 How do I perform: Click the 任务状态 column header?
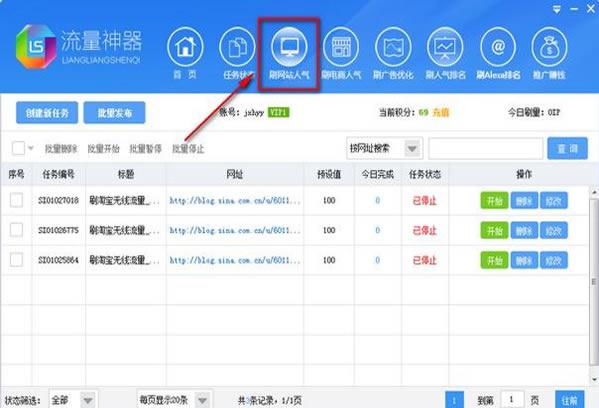pyautogui.click(x=425, y=175)
